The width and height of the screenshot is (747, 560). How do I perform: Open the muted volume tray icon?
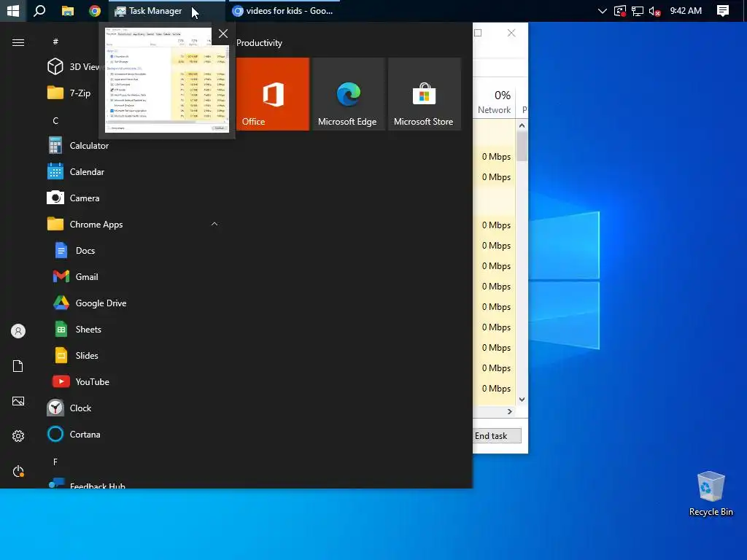(x=655, y=10)
